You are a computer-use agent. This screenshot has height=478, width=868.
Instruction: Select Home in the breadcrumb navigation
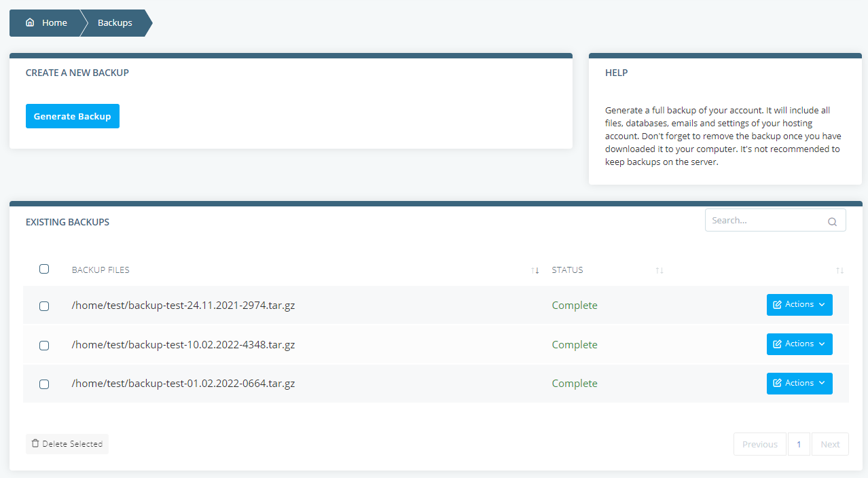[x=54, y=22]
